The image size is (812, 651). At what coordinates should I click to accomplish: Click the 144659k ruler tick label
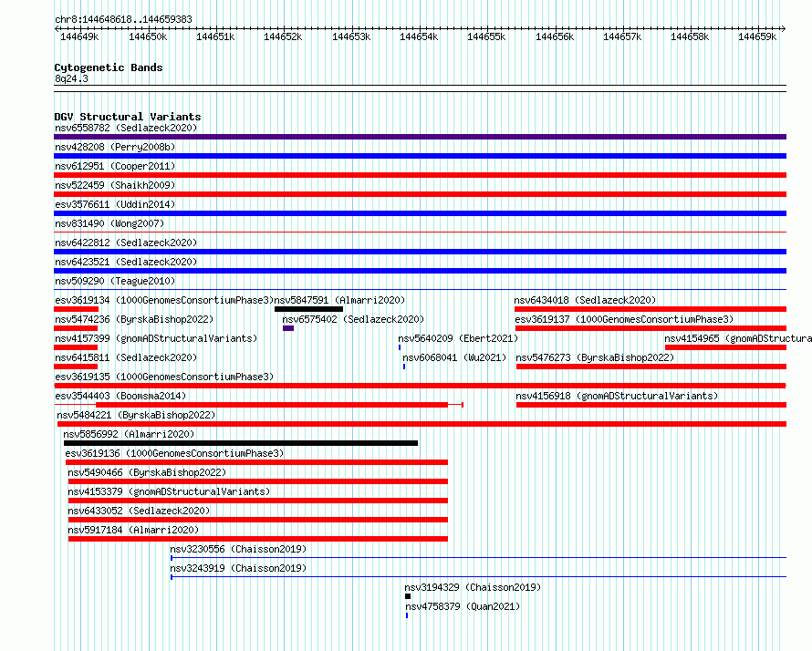[x=757, y=36]
